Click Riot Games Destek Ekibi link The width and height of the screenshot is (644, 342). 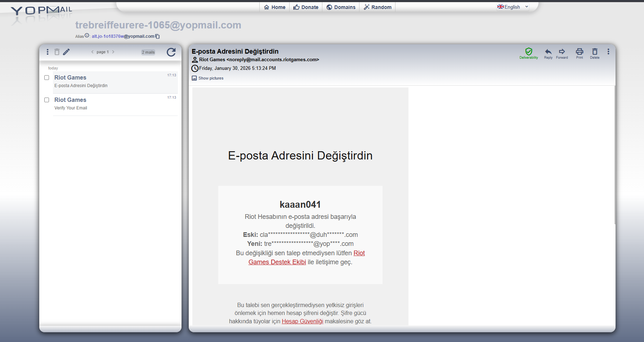tap(307, 257)
